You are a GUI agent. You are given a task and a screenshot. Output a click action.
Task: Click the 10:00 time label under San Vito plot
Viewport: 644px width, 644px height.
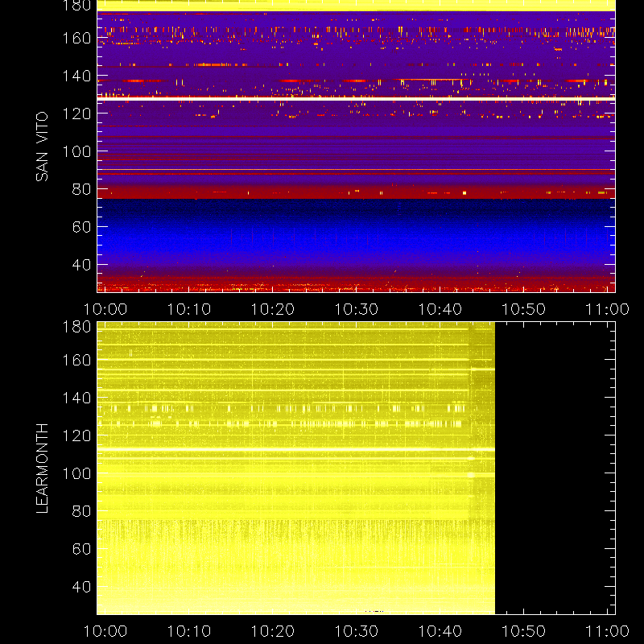tap(105, 309)
